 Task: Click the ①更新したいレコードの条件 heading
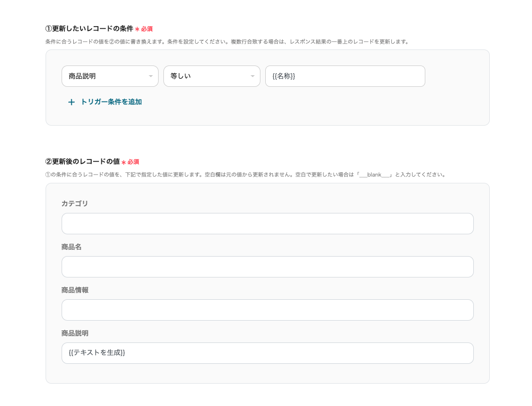point(89,29)
